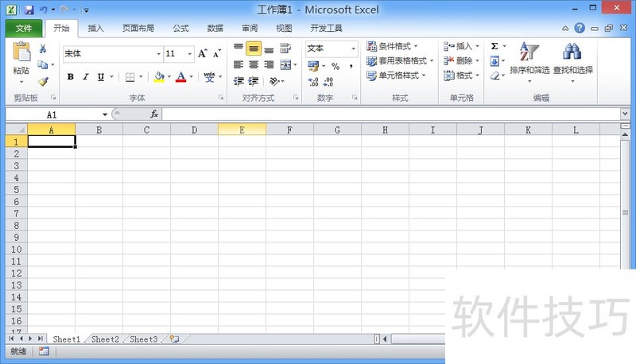This screenshot has height=364, width=636.
Task: Click merge and center icon
Action: pos(285,64)
